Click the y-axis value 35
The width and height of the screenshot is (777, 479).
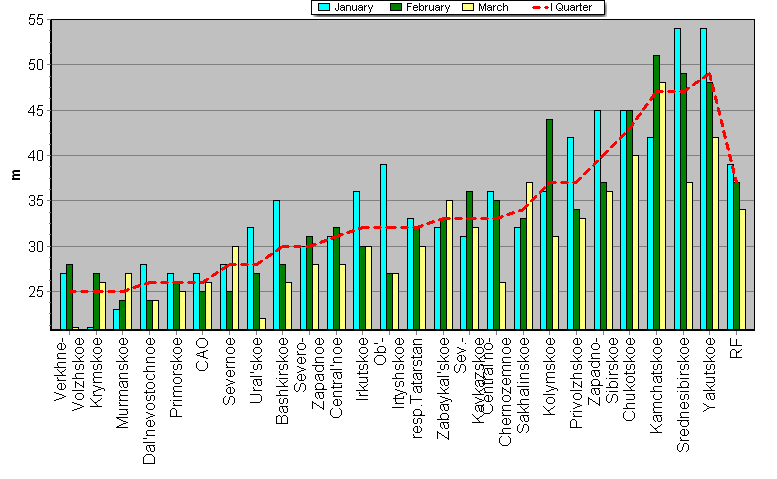point(37,201)
